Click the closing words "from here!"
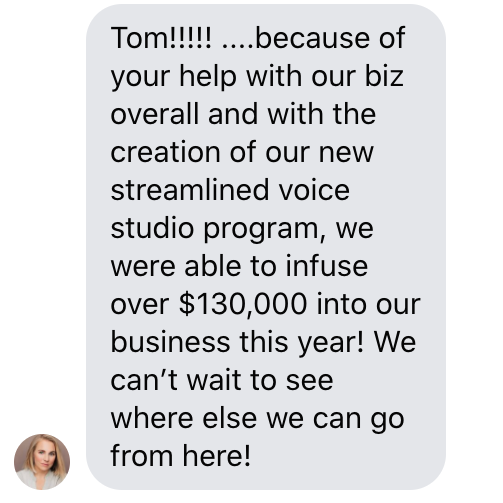The image size is (503, 503). click(x=180, y=456)
